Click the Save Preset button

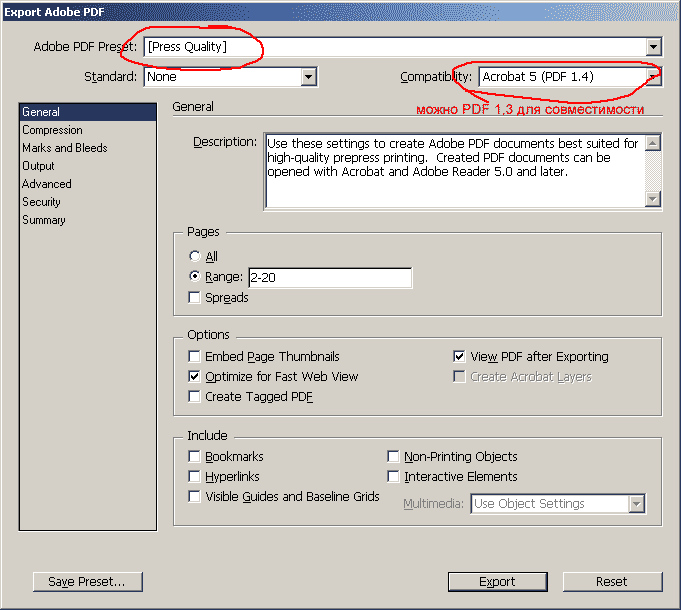point(88,582)
